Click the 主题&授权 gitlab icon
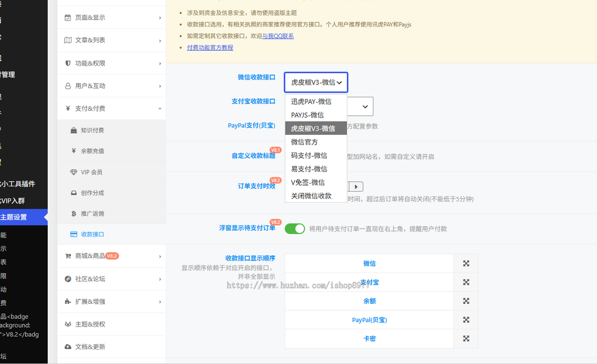 (68, 324)
